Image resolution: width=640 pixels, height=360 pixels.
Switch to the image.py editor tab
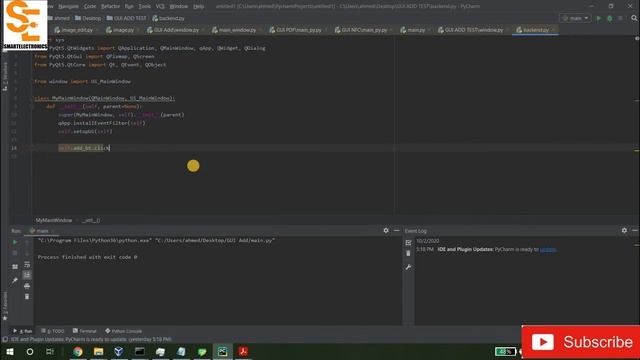123,30
